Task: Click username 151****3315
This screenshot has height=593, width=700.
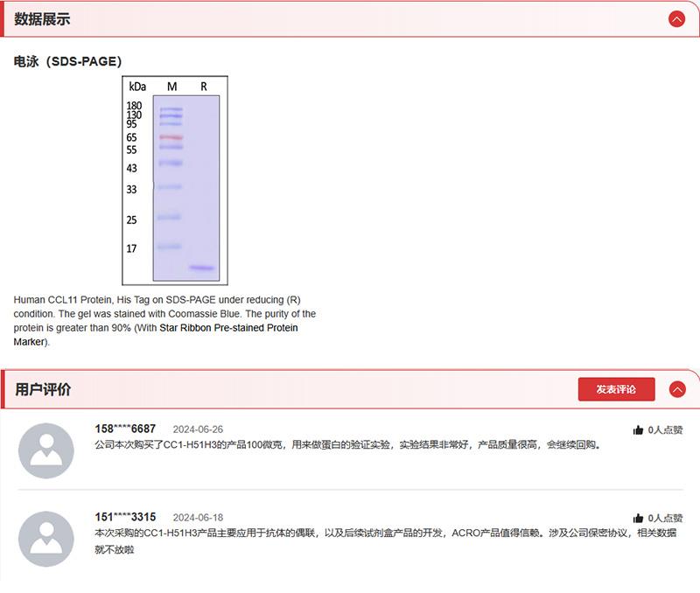Action: click(125, 517)
